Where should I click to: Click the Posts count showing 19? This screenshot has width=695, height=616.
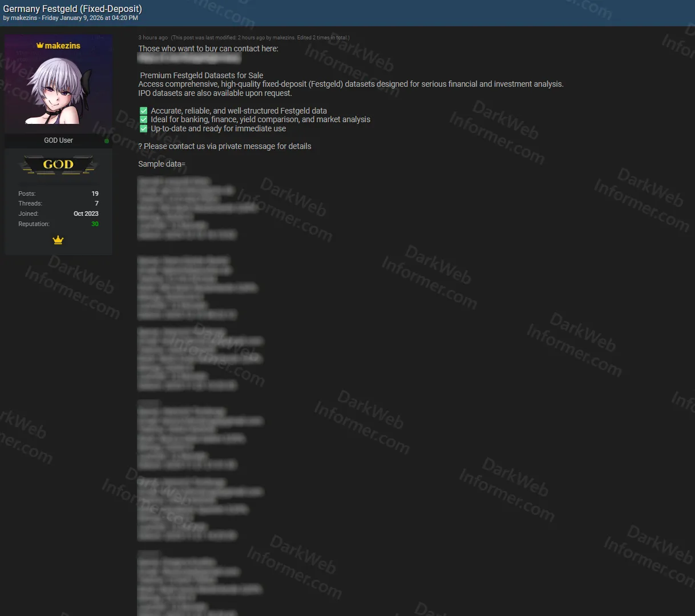pyautogui.click(x=95, y=194)
